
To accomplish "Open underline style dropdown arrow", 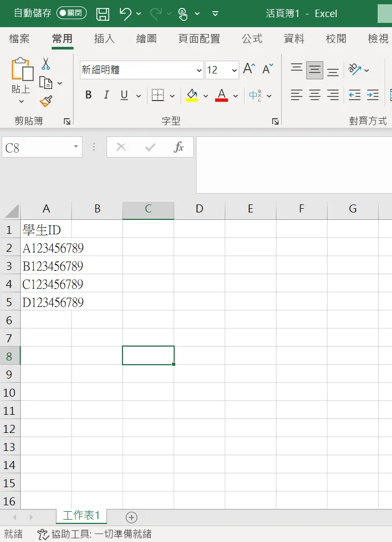I will [x=138, y=96].
